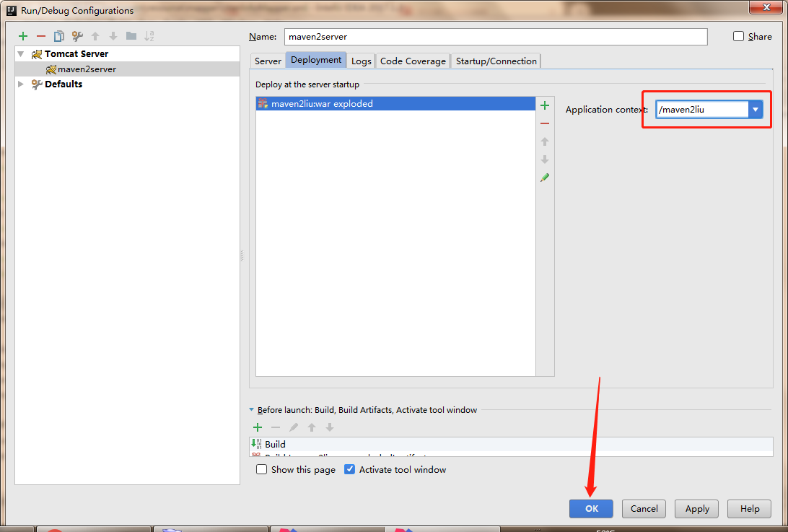Image resolution: width=788 pixels, height=532 pixels.
Task: Collapse the Tomcat Server tree node
Action: tap(21, 54)
